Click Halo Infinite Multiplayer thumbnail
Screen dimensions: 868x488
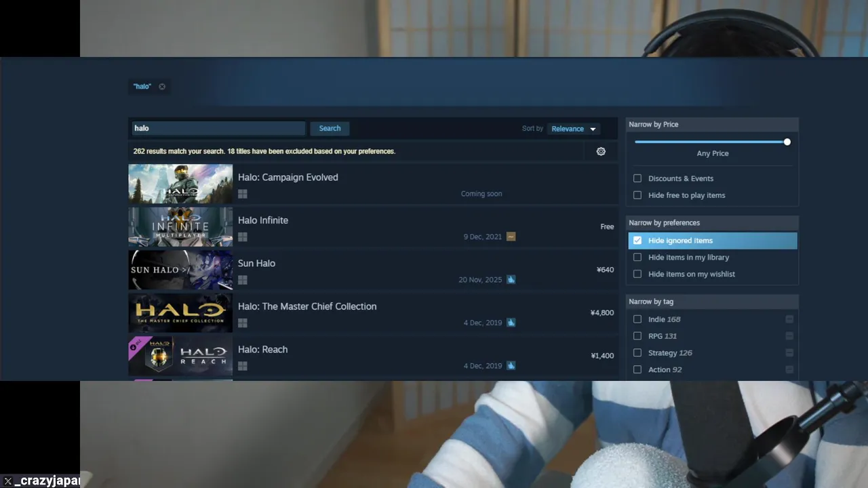[180, 226]
